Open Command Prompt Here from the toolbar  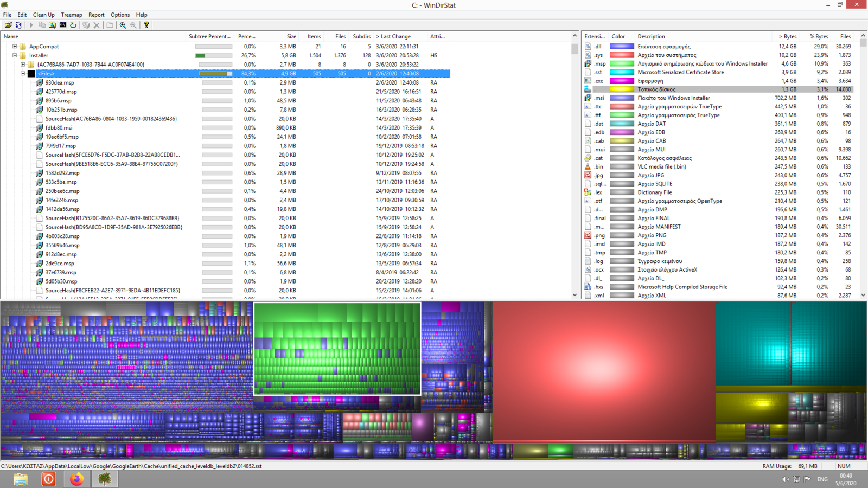[x=63, y=25]
